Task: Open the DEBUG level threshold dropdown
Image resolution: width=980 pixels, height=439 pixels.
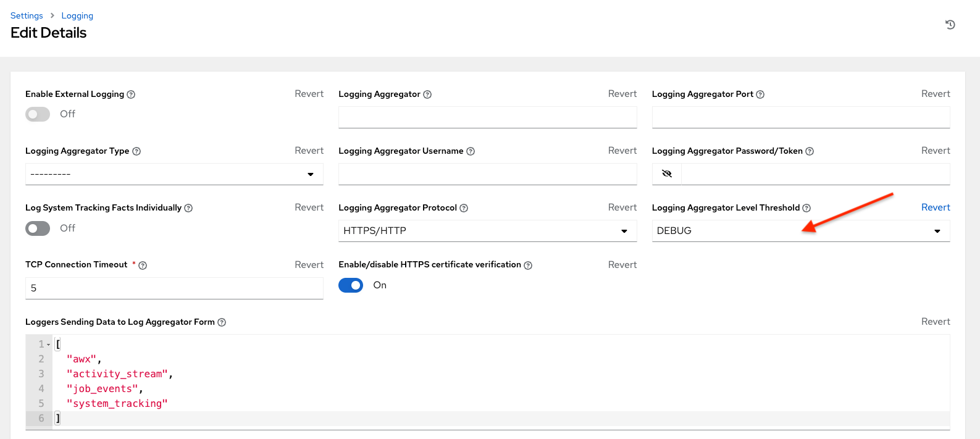Action: click(x=800, y=231)
